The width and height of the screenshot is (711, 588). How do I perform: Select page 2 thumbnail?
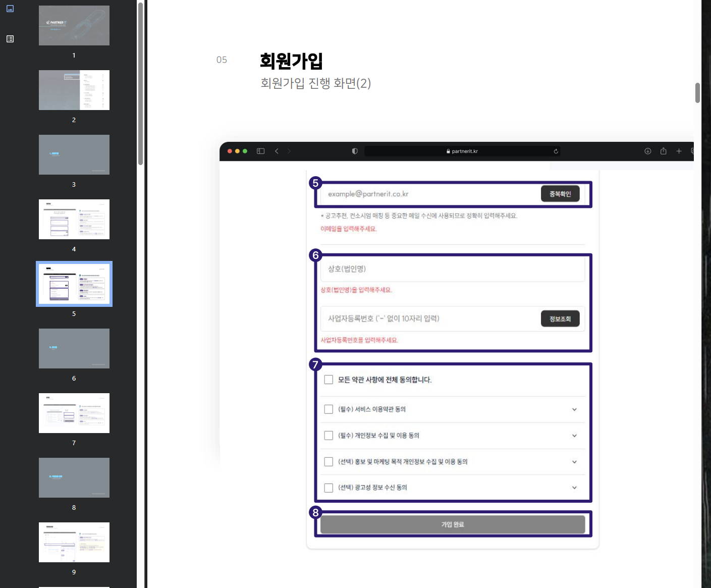coord(74,90)
